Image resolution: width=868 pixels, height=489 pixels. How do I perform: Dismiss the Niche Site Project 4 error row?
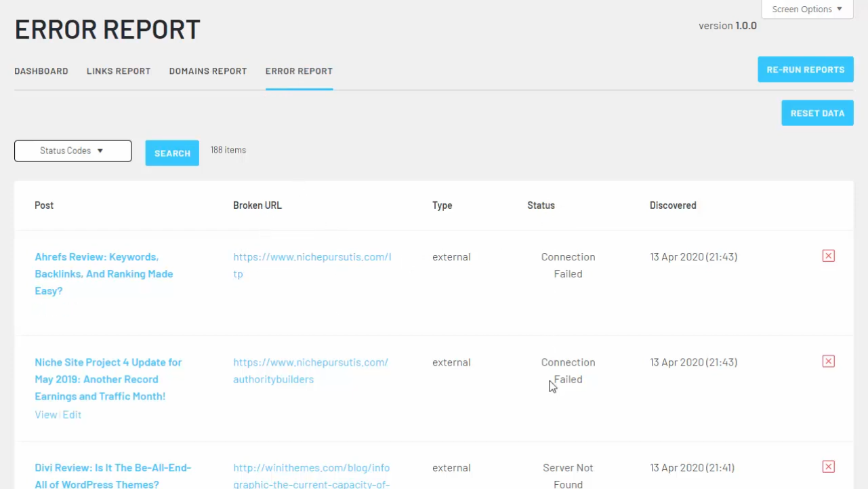[x=828, y=361]
